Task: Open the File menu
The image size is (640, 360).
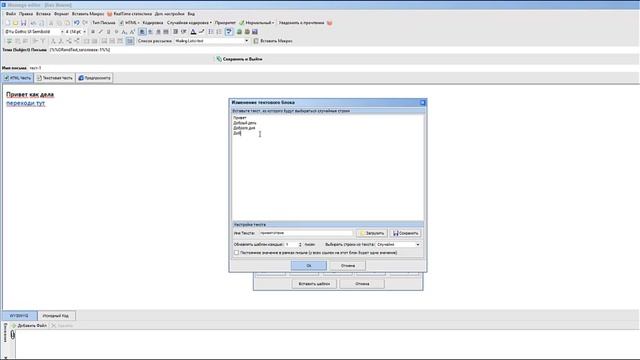Action: click(11, 14)
